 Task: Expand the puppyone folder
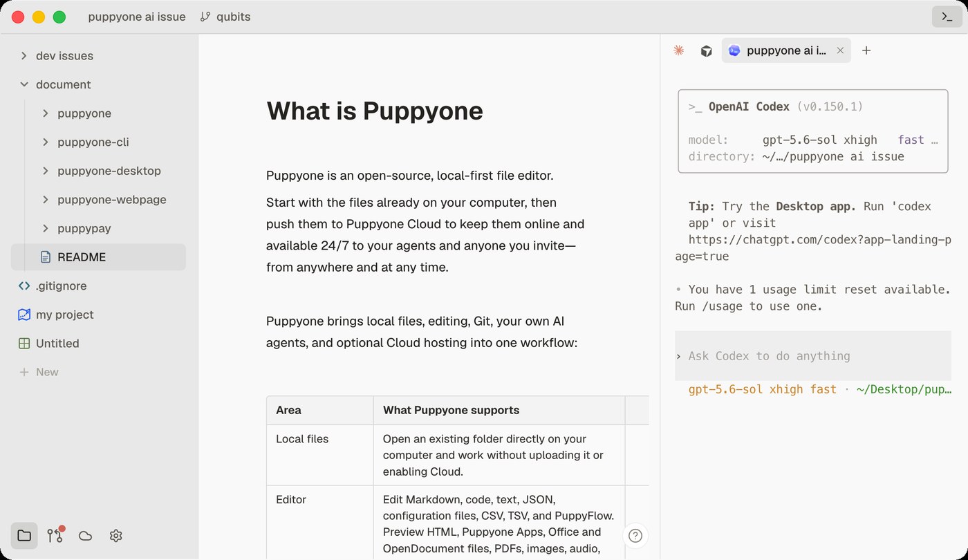click(x=46, y=113)
